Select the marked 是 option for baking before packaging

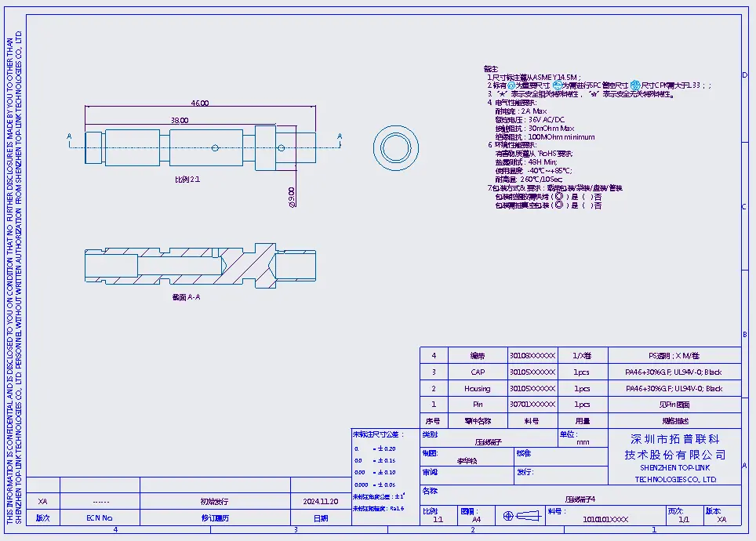(558, 197)
